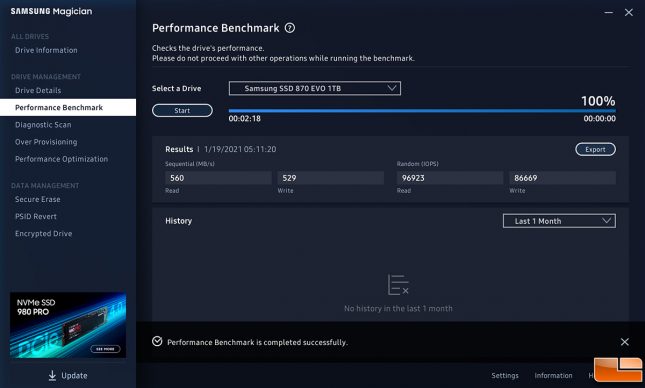
Task: Click the random write value 86669
Action: pyautogui.click(x=562, y=178)
